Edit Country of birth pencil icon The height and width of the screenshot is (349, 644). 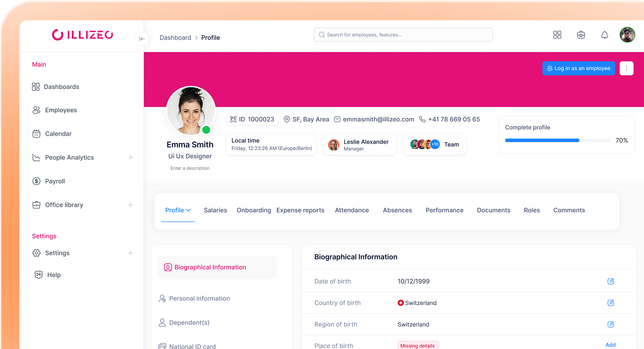pyautogui.click(x=611, y=303)
